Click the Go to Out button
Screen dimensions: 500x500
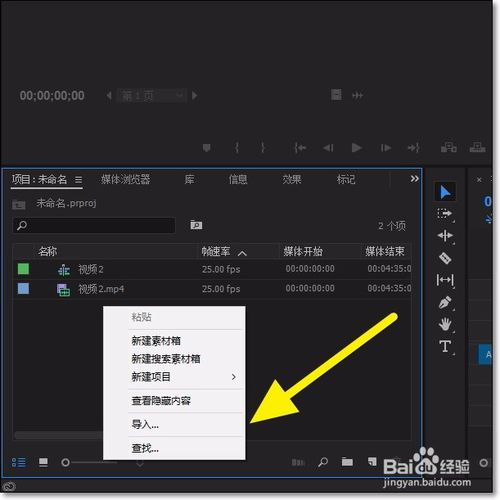tap(413, 148)
